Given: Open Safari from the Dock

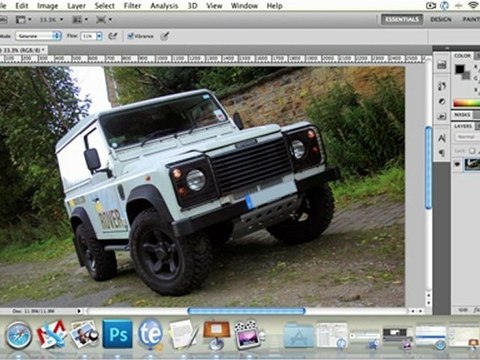Looking at the screenshot, I should (19, 335).
